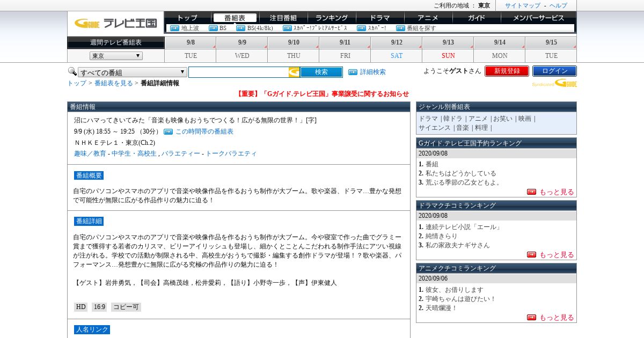The width and height of the screenshot is (644, 338).
Task: Open the 東京 region dropdown
Action: 116,56
